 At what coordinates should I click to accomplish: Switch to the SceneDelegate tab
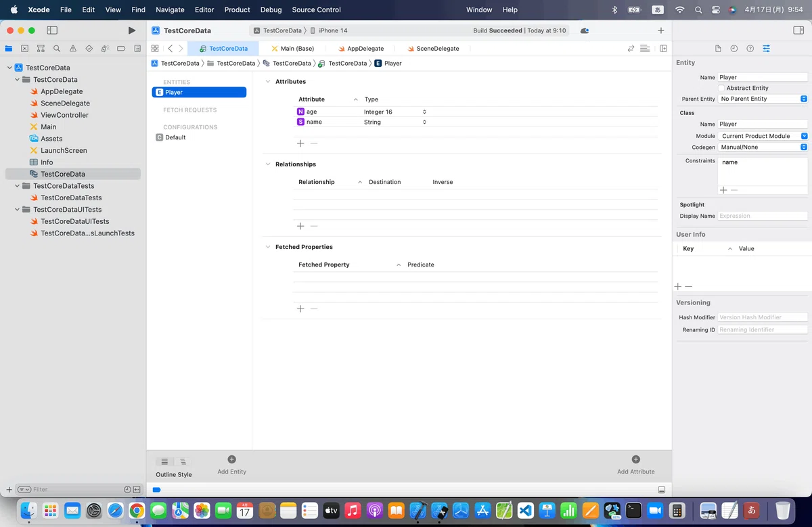[433, 49]
